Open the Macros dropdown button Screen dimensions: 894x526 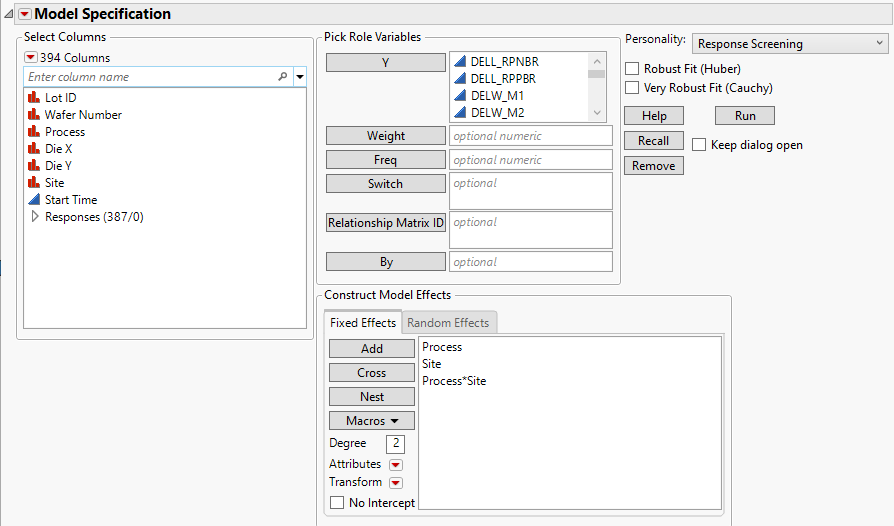point(372,421)
